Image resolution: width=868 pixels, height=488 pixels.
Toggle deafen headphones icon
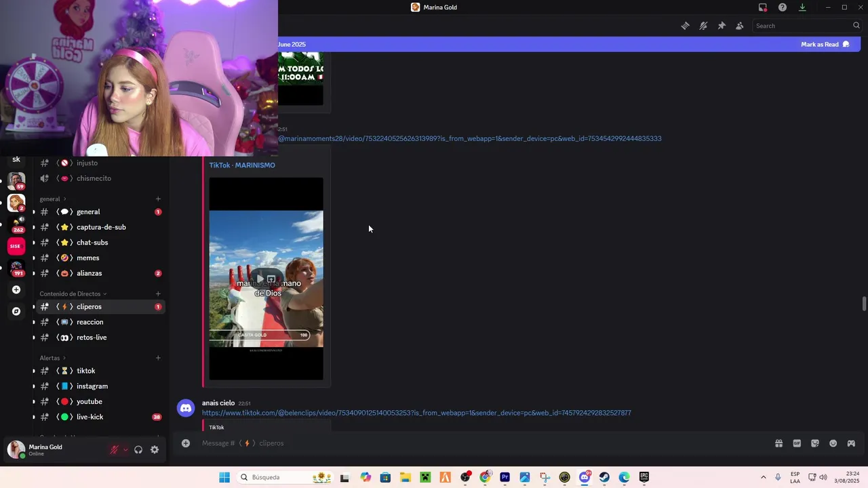coord(138,449)
